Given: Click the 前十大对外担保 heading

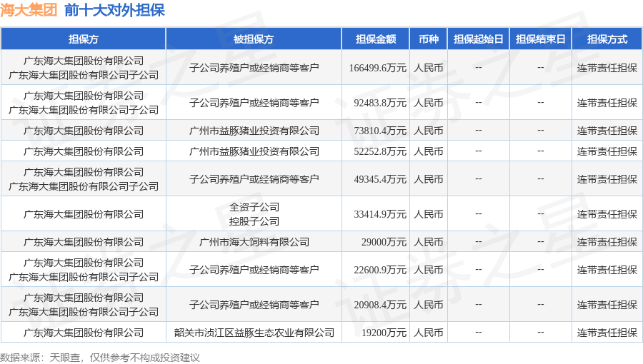Looking at the screenshot, I should coord(114,10).
